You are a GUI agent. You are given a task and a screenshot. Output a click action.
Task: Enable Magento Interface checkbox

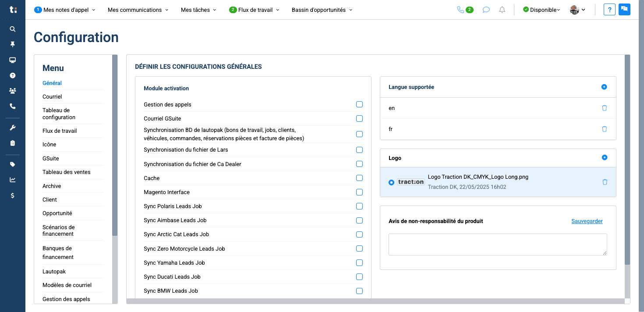click(x=359, y=192)
